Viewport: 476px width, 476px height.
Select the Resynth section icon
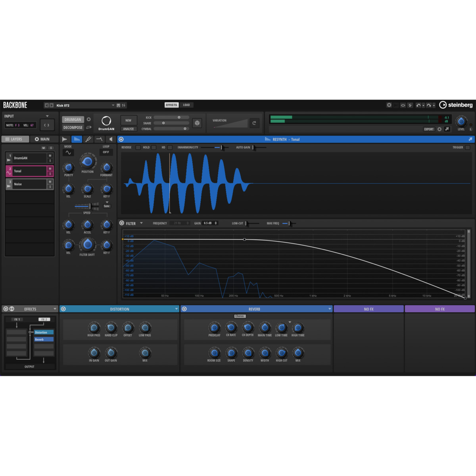click(x=77, y=139)
